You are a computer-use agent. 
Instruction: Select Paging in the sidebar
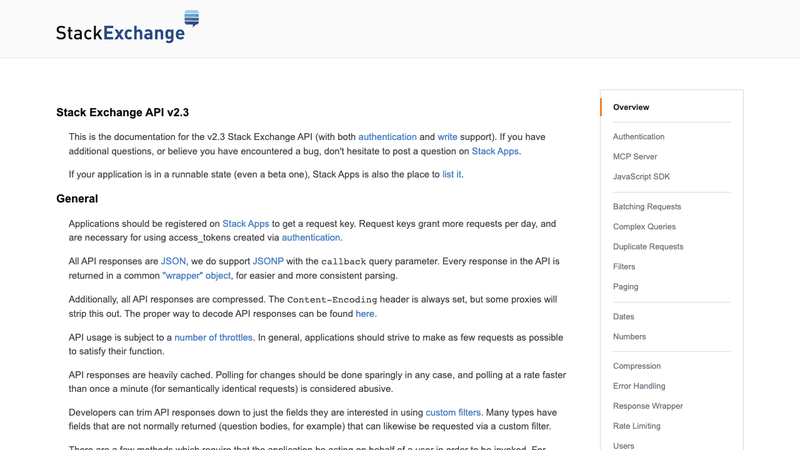626,286
